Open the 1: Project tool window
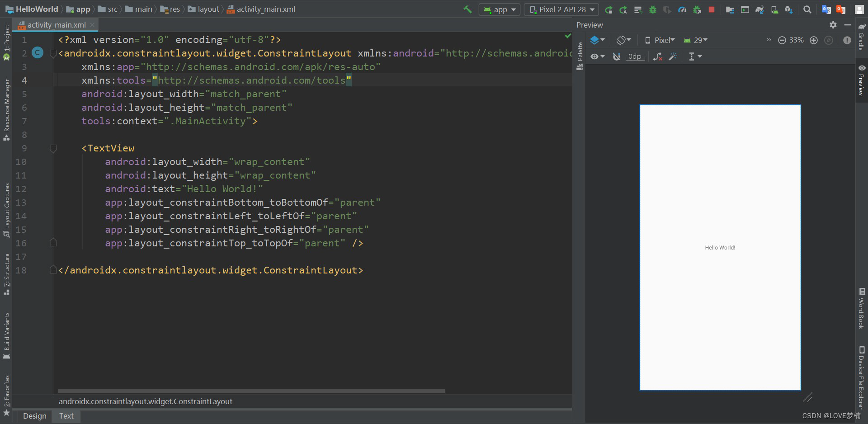This screenshot has height=424, width=868. pyautogui.click(x=6, y=42)
